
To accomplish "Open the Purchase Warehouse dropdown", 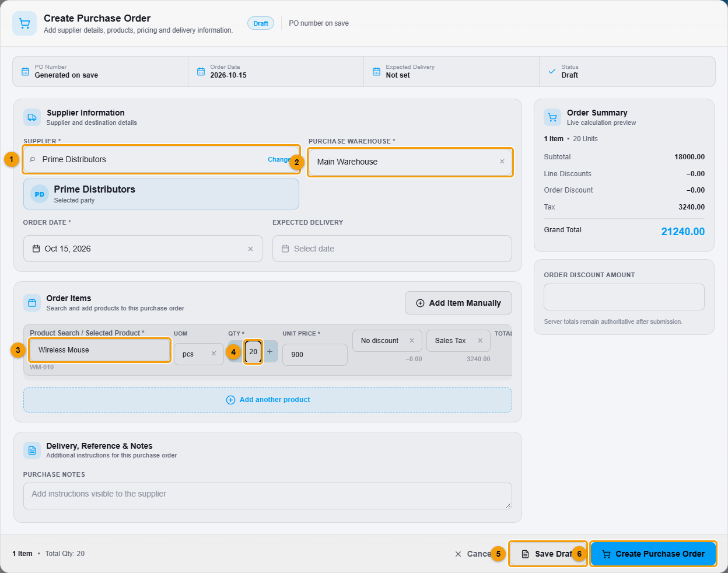I will (410, 162).
